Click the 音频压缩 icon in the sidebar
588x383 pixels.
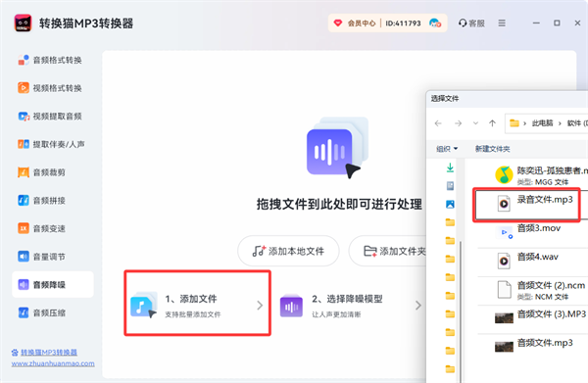24,312
